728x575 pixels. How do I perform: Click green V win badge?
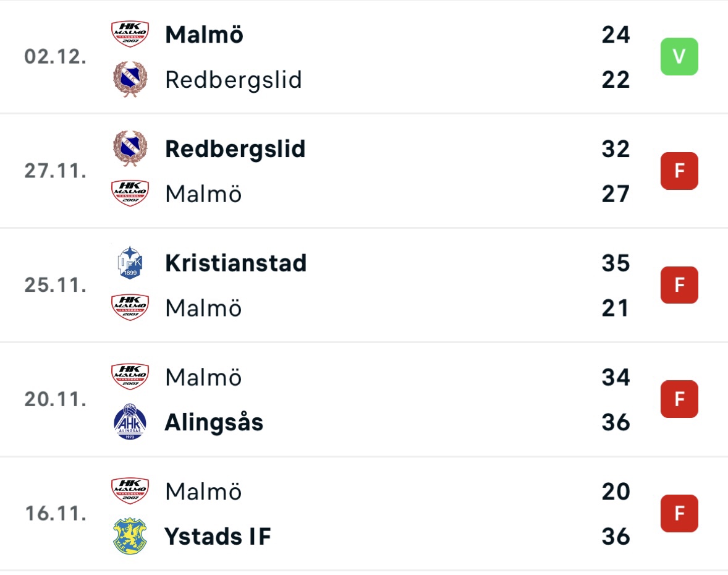point(679,57)
